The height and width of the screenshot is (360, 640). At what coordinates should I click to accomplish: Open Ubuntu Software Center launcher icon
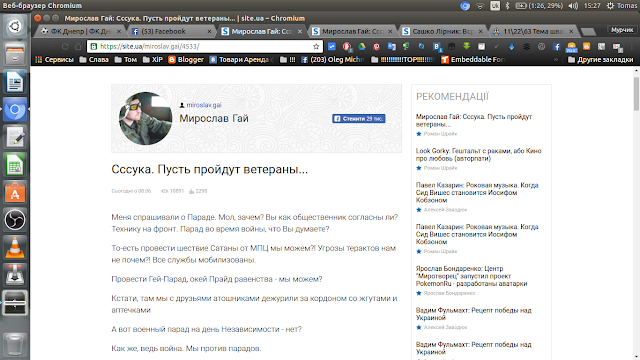(15, 192)
